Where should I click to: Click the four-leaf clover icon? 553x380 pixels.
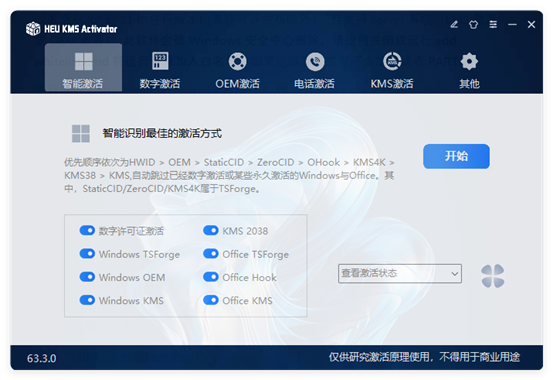(x=492, y=276)
